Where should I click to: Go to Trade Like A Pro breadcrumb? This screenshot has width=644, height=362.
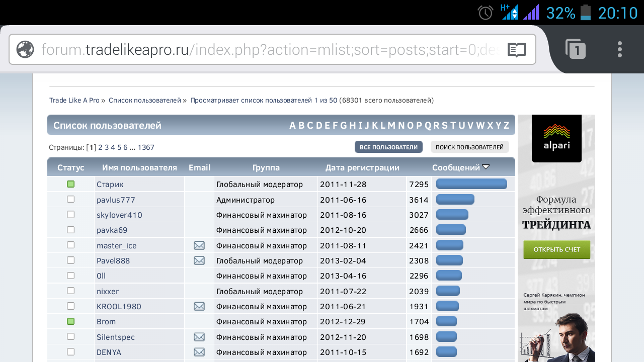(x=74, y=100)
